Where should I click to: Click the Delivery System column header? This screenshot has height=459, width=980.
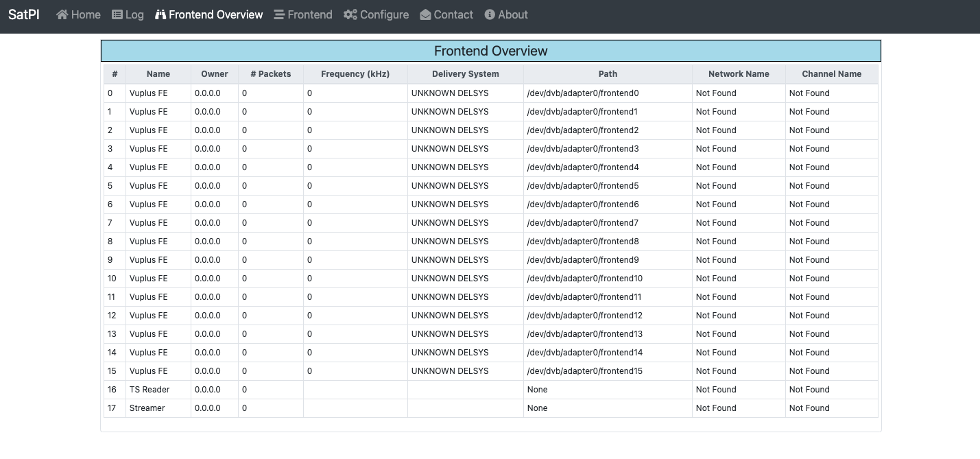pos(466,74)
